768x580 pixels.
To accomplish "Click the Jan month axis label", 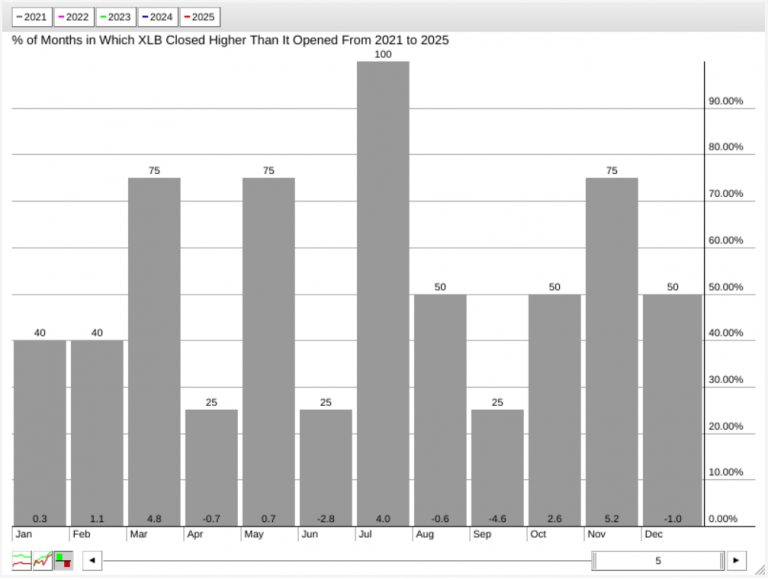I will click(x=24, y=534).
